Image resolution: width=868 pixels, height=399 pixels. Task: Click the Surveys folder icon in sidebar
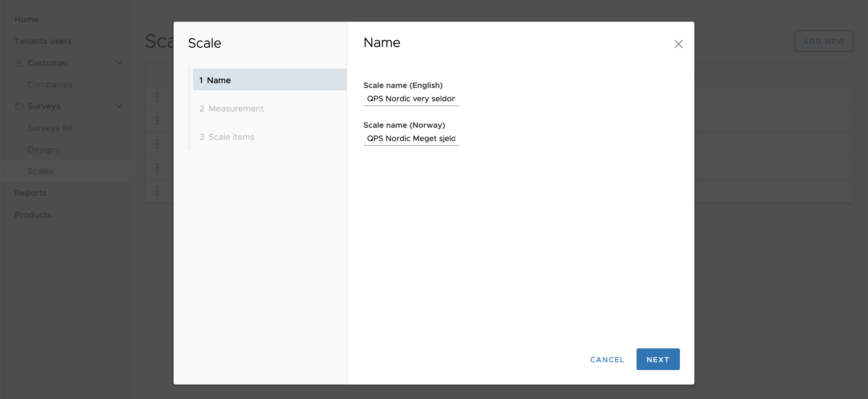pyautogui.click(x=19, y=106)
